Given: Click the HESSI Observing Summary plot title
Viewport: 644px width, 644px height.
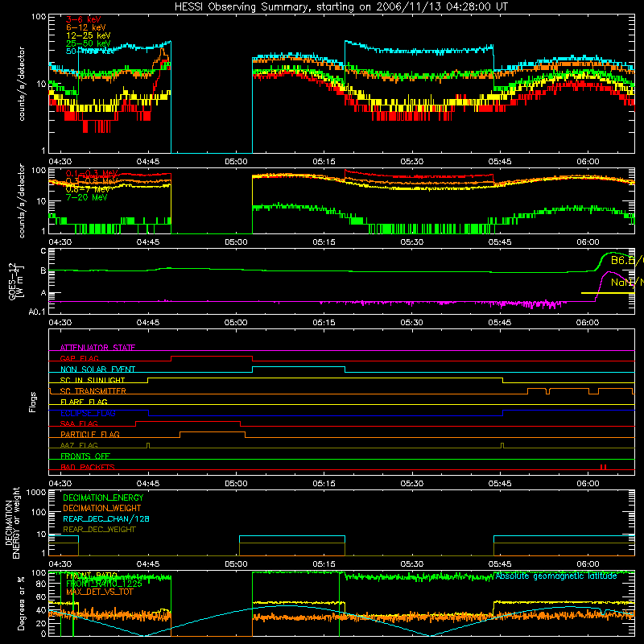Looking at the screenshot, I should click(341, 7).
